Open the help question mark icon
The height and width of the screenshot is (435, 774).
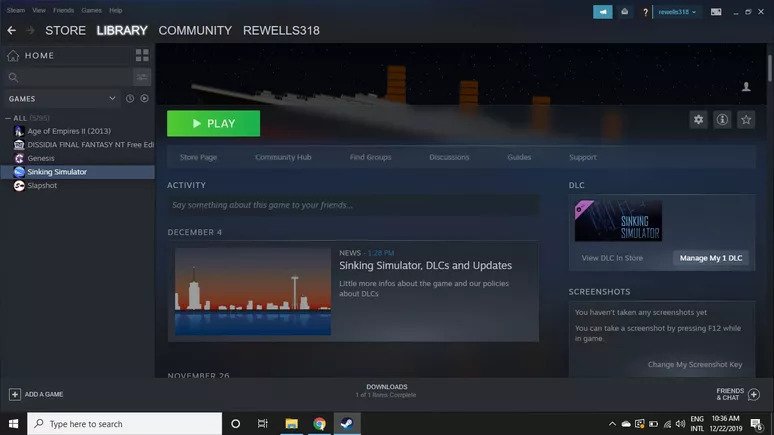[x=645, y=12]
